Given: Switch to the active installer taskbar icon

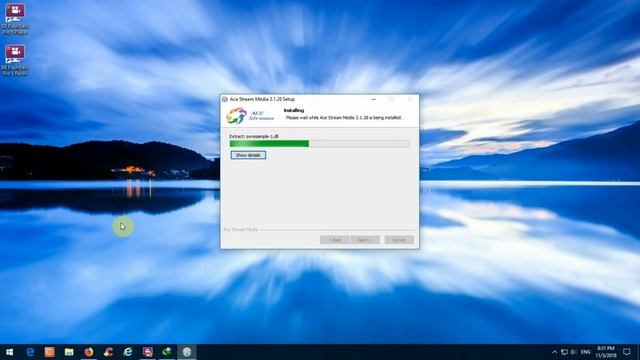Looking at the screenshot, I should coord(187,352).
